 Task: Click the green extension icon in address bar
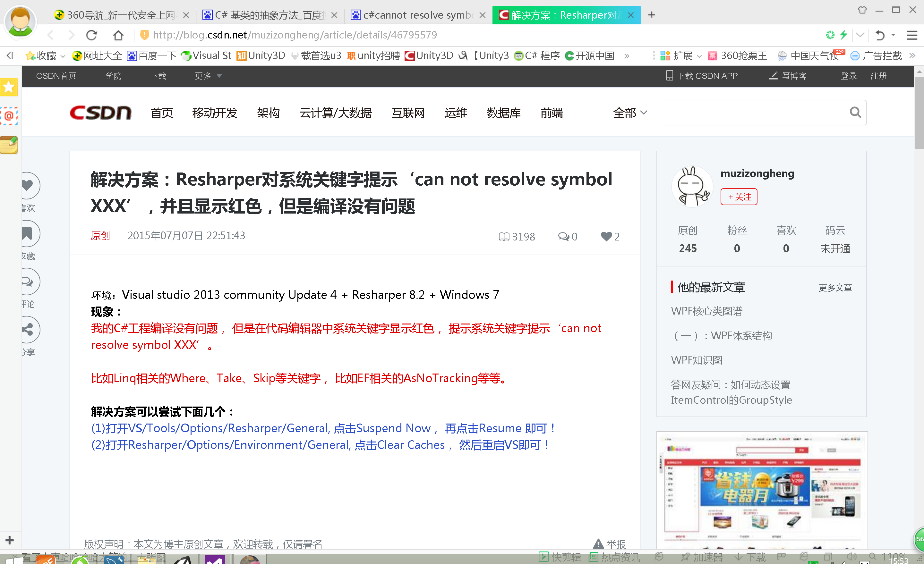830,35
